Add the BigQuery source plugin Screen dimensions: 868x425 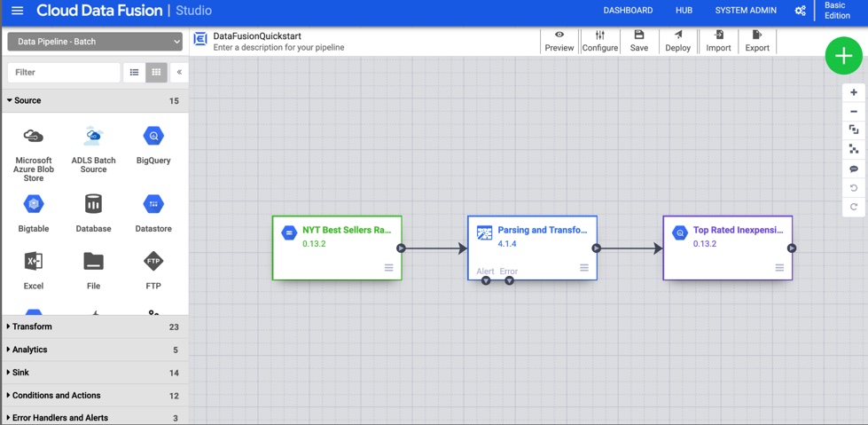click(x=153, y=146)
